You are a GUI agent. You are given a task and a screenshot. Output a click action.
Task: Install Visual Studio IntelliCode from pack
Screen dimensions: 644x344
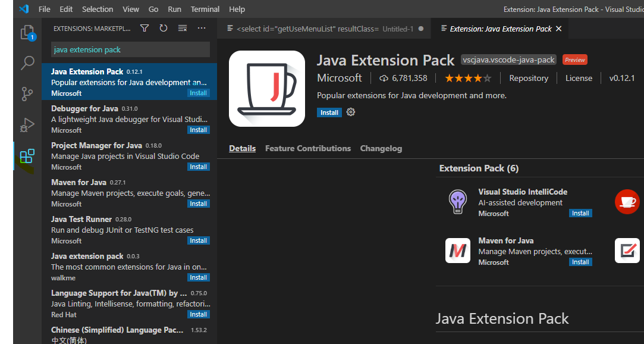pyautogui.click(x=580, y=213)
